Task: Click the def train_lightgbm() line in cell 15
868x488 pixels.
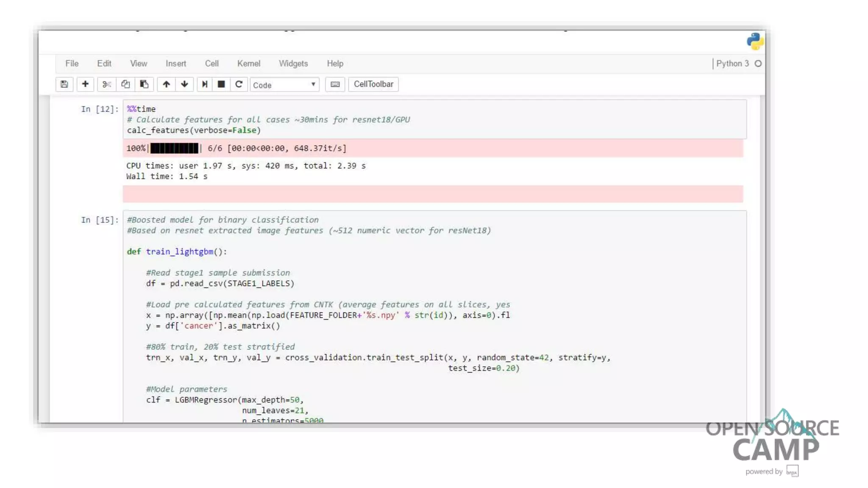Action: tap(177, 252)
